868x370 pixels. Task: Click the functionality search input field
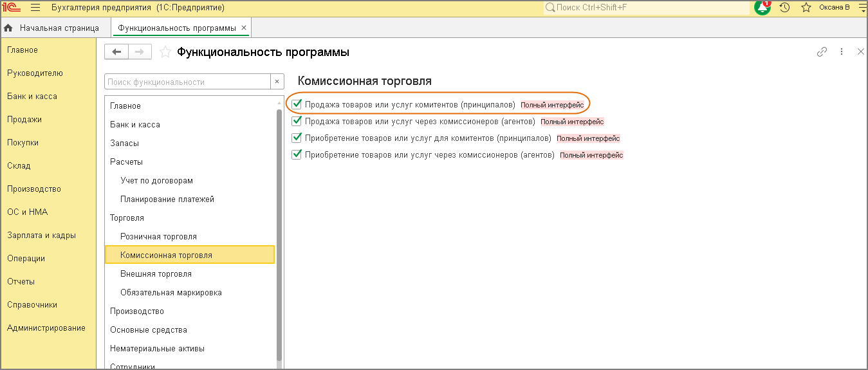coord(187,82)
